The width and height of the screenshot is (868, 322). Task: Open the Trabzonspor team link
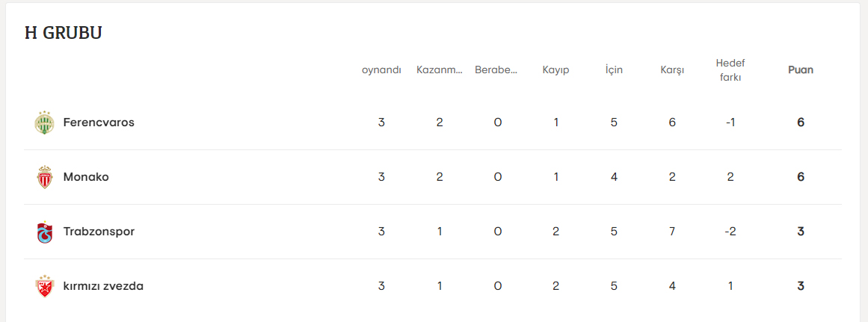pos(99,232)
